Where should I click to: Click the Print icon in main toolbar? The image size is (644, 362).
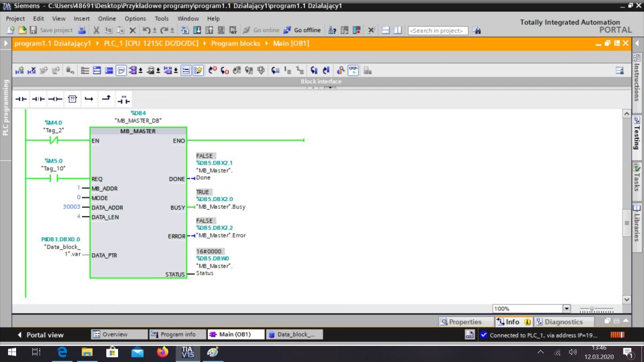tap(82, 30)
